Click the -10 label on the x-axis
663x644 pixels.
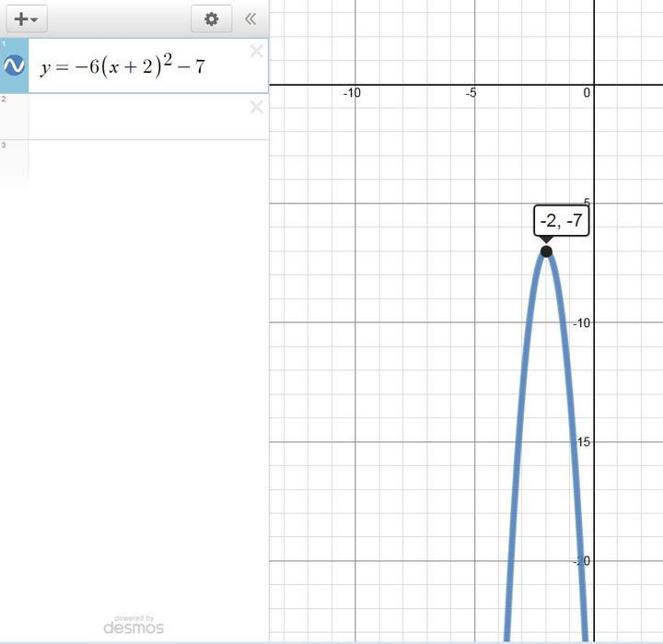[351, 93]
